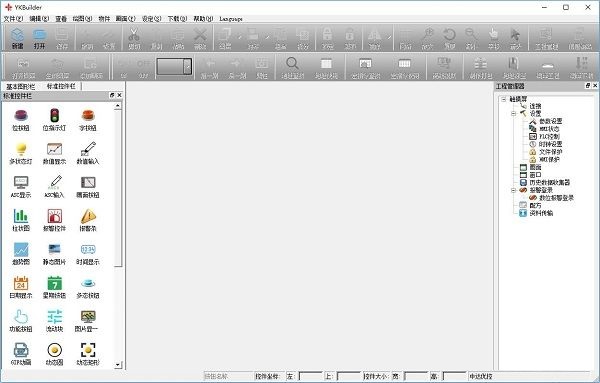The width and height of the screenshot is (600, 383).
Task: Pick the 柱状图 bar chart control
Action: click(21, 220)
